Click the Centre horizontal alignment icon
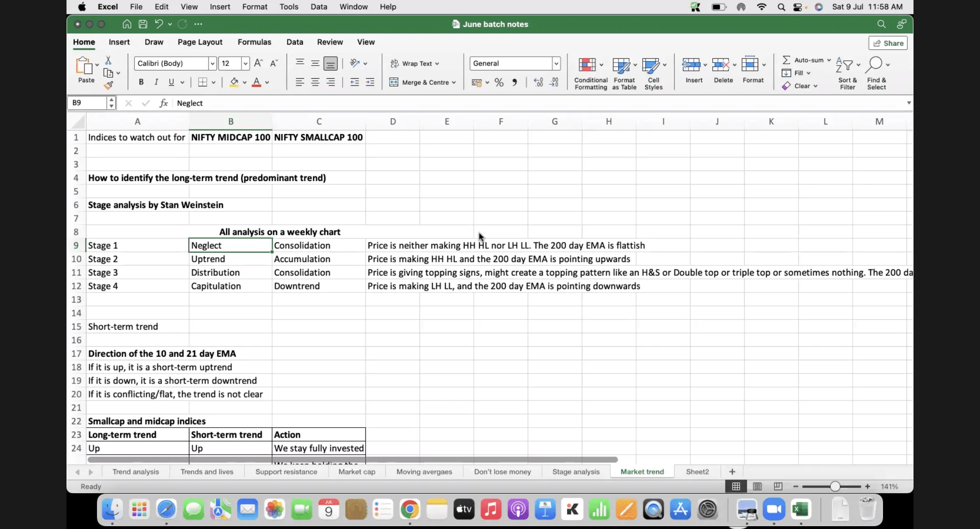 pos(315,82)
